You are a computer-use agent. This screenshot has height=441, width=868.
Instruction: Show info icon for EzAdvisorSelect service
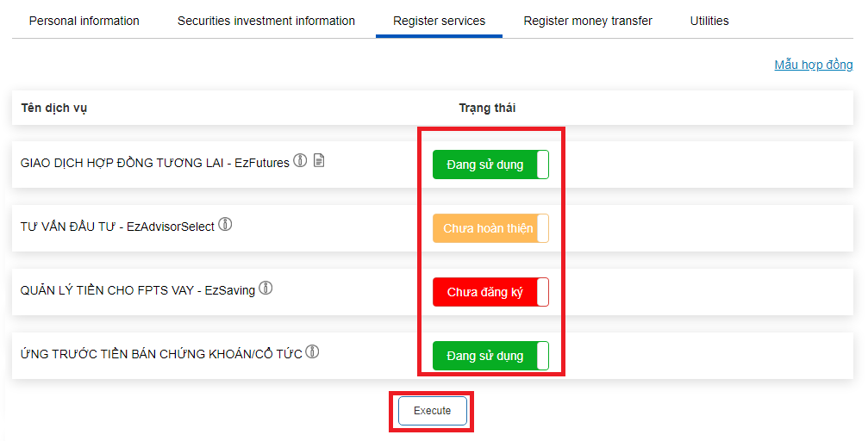pyautogui.click(x=225, y=224)
